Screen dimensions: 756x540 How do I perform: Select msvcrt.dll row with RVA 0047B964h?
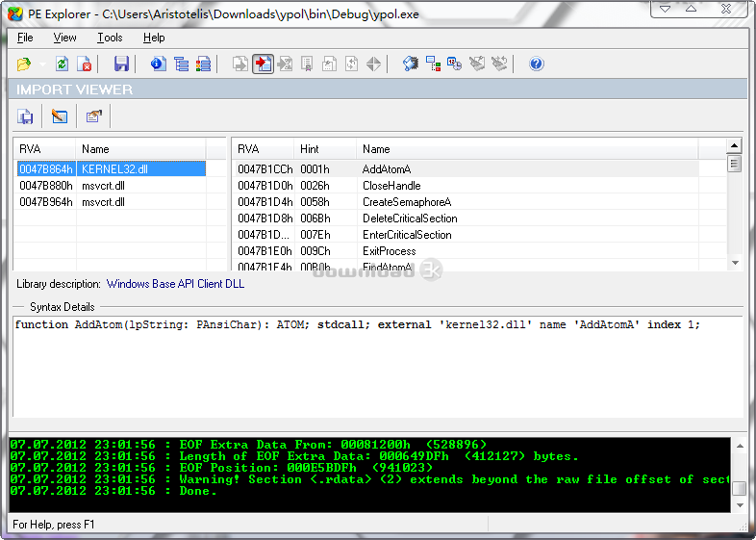[x=112, y=202]
